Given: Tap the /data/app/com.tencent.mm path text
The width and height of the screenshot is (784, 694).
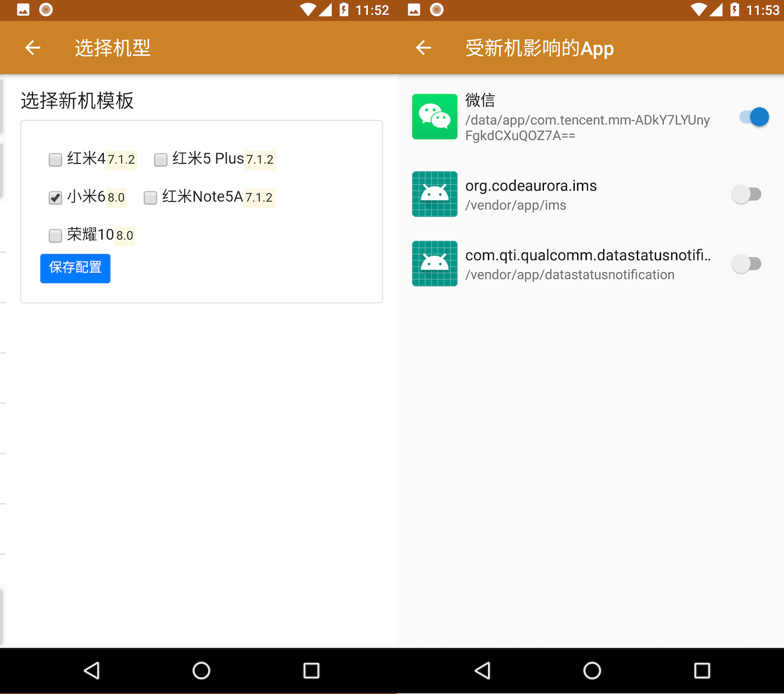Looking at the screenshot, I should (x=587, y=127).
